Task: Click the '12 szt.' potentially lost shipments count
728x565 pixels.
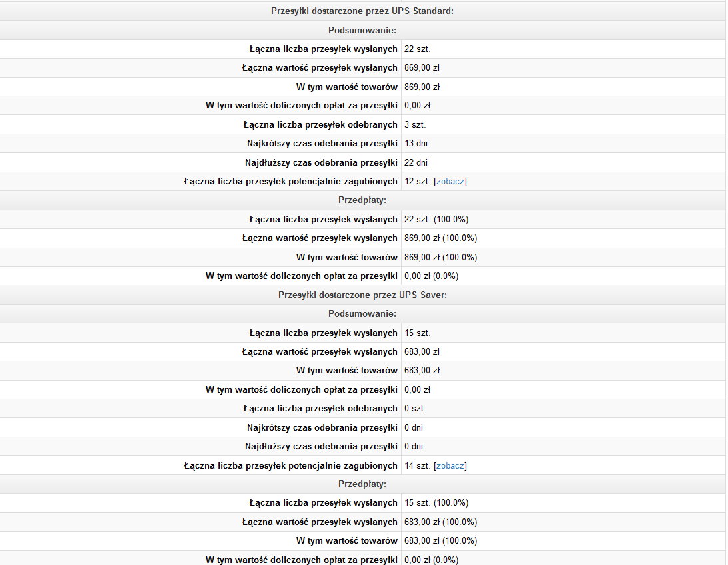Action: 418,182
